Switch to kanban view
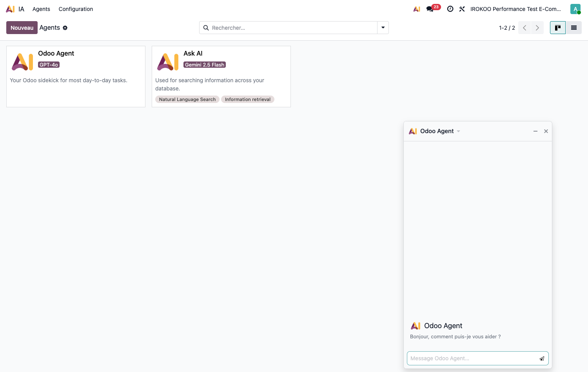Screen dimensions: 588x372 click(x=558, y=28)
